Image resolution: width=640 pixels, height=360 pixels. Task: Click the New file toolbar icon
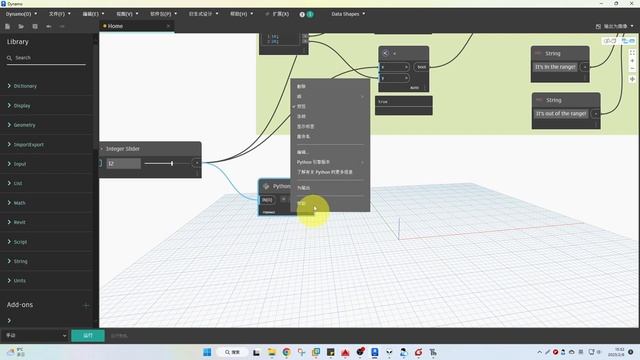pyautogui.click(x=7, y=27)
